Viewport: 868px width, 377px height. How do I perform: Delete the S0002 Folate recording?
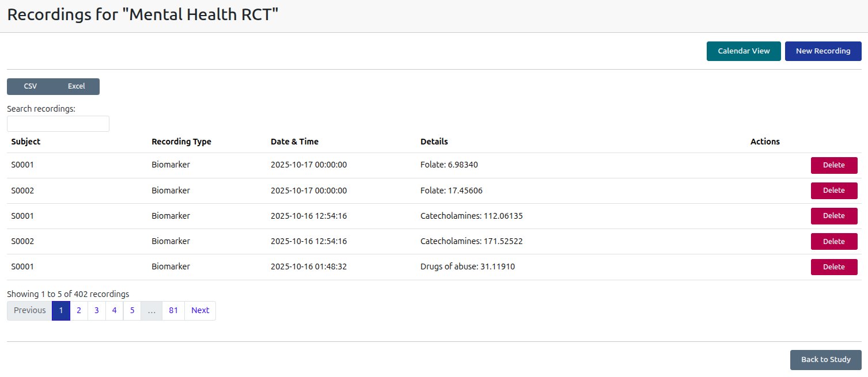point(833,191)
